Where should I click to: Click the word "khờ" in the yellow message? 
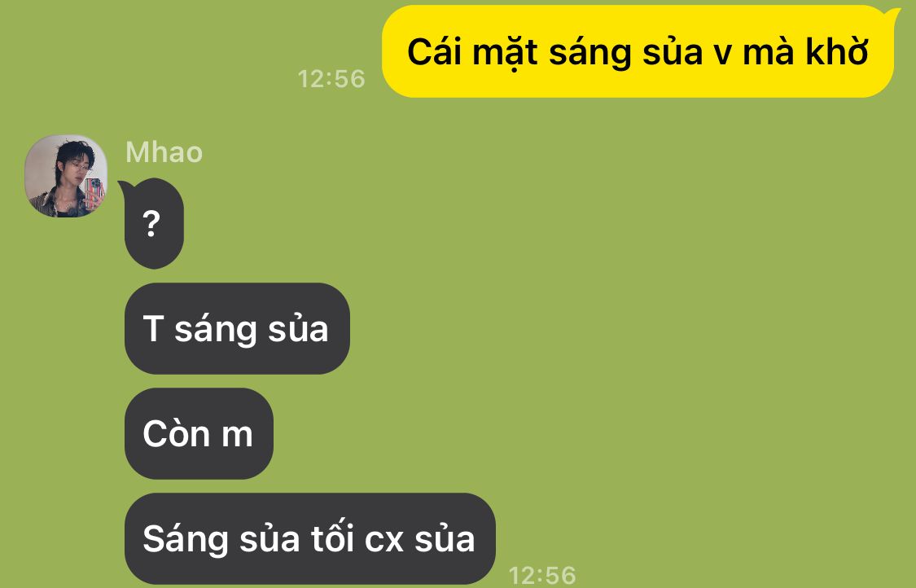pos(837,51)
